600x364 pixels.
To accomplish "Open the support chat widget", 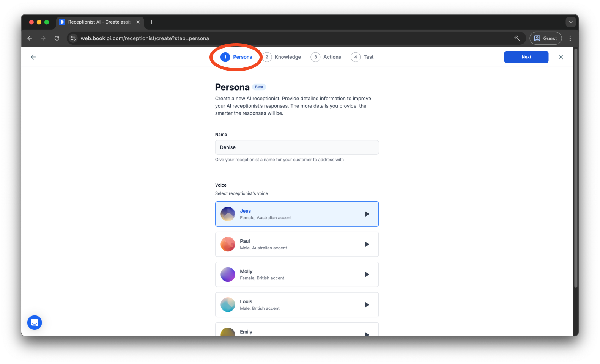I will point(35,323).
